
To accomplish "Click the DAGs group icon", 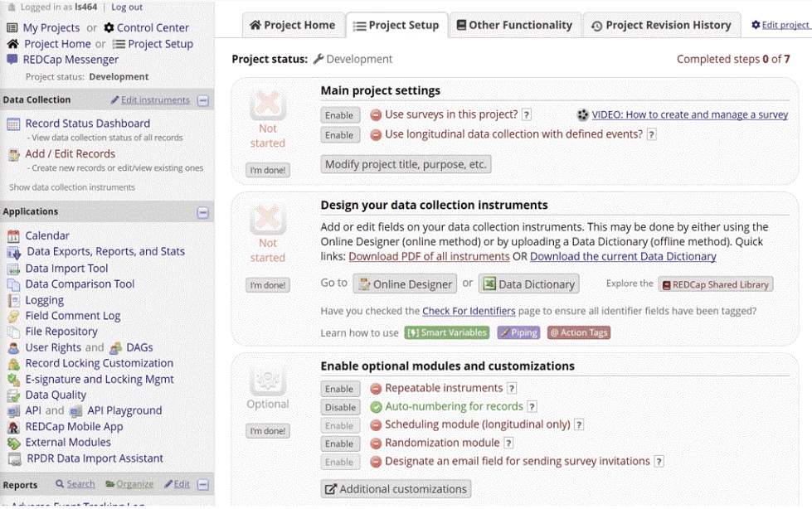I will 116,348.
